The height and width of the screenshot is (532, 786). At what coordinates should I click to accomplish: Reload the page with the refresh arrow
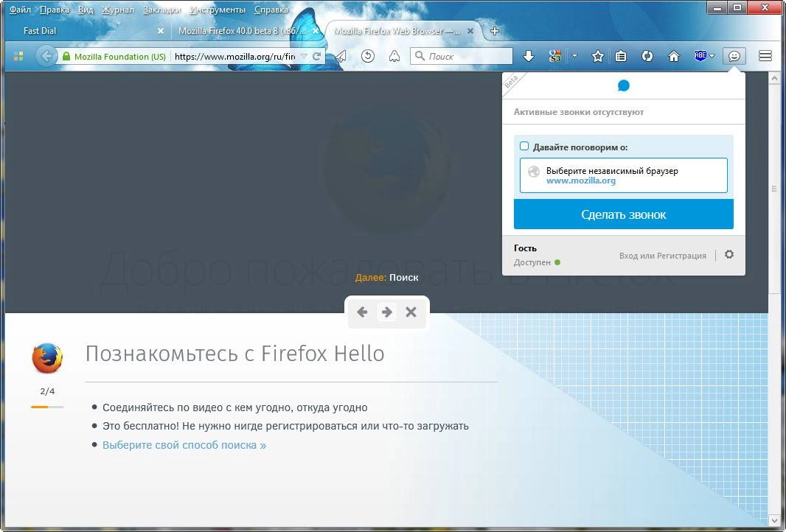(316, 56)
